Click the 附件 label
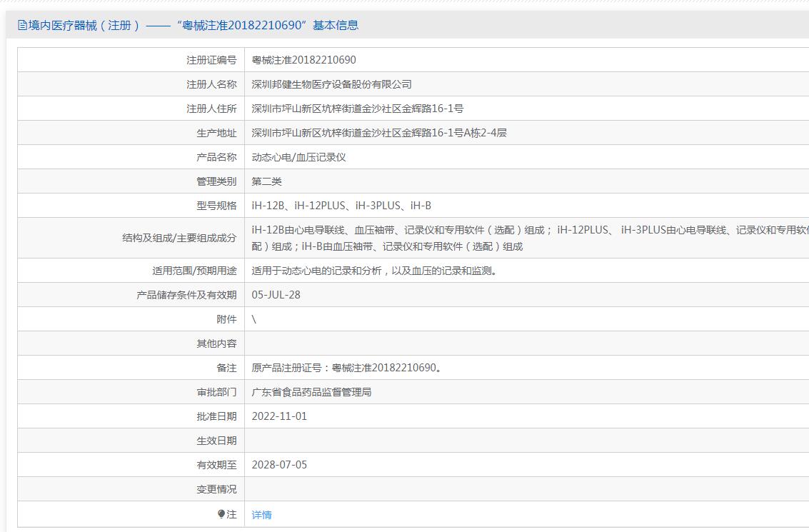809x532 pixels. pos(226,319)
